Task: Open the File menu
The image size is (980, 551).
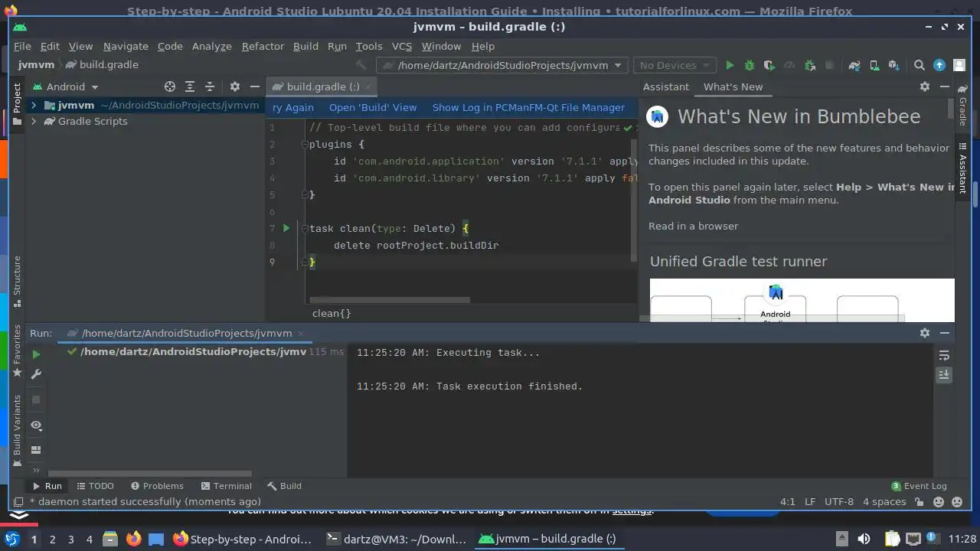Action: click(x=22, y=46)
